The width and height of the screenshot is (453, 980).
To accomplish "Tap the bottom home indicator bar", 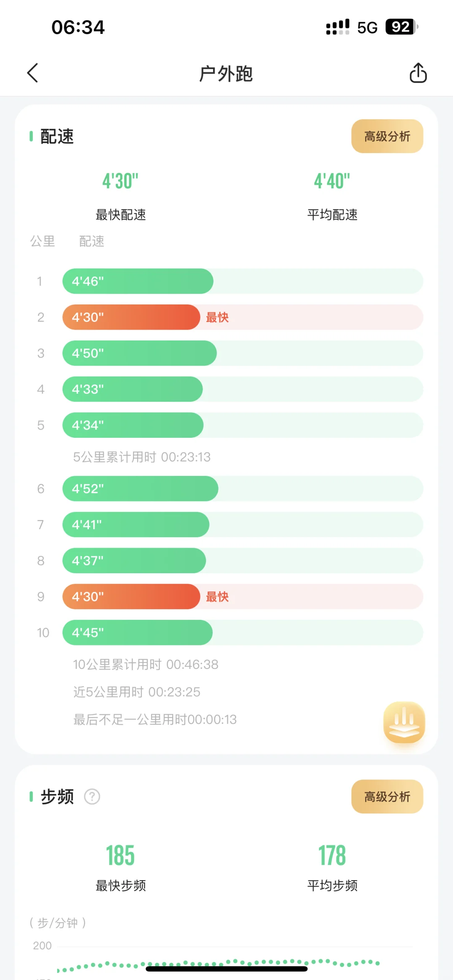I will tap(226, 969).
